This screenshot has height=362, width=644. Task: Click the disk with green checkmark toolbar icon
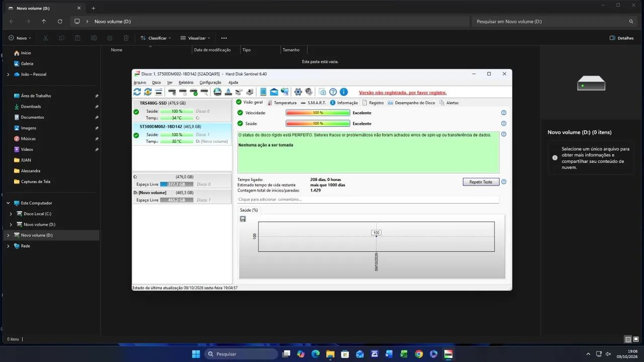194,92
